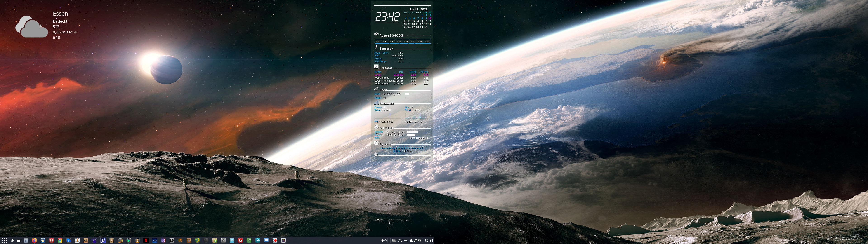The height and width of the screenshot is (244, 868).
Task: Open Telegram messenger
Action: click(x=258, y=240)
